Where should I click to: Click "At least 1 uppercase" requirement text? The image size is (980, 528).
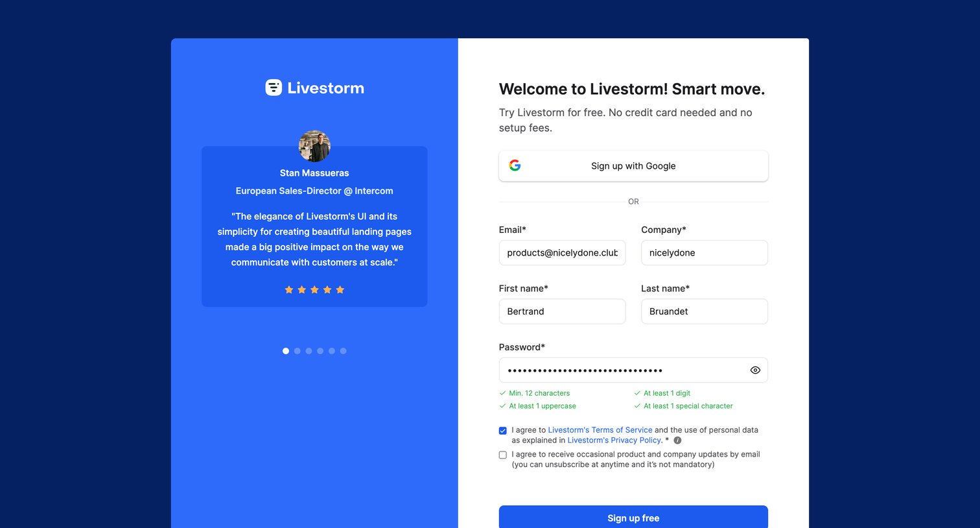click(x=542, y=406)
